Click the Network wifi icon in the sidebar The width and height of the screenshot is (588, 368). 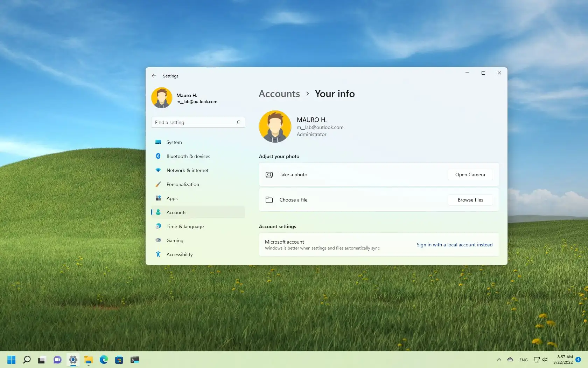158,170
